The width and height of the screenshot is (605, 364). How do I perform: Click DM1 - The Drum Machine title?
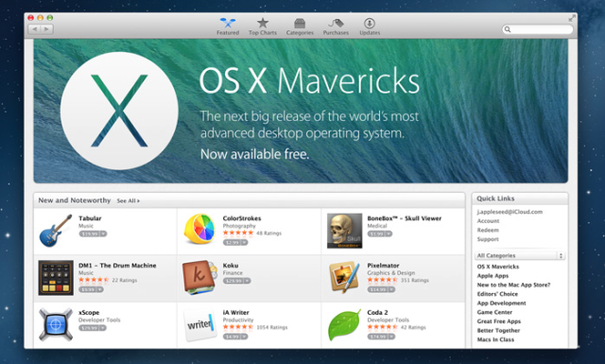click(x=117, y=266)
